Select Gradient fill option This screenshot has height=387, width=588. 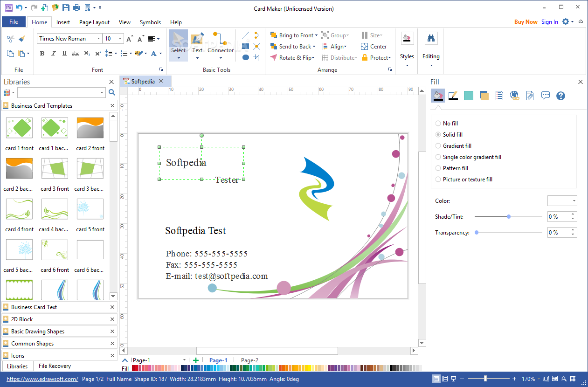(x=453, y=146)
